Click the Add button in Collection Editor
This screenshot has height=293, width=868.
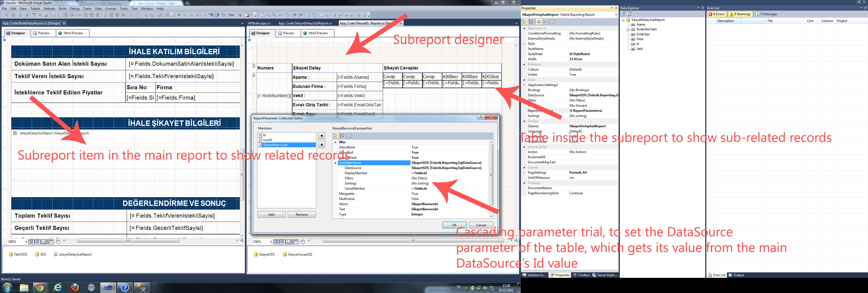tap(271, 214)
